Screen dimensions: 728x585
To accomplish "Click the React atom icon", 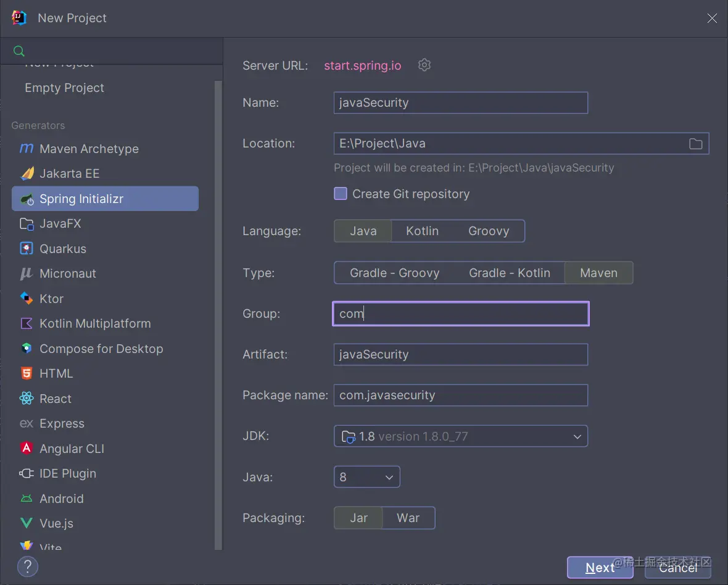I will pyautogui.click(x=27, y=399).
